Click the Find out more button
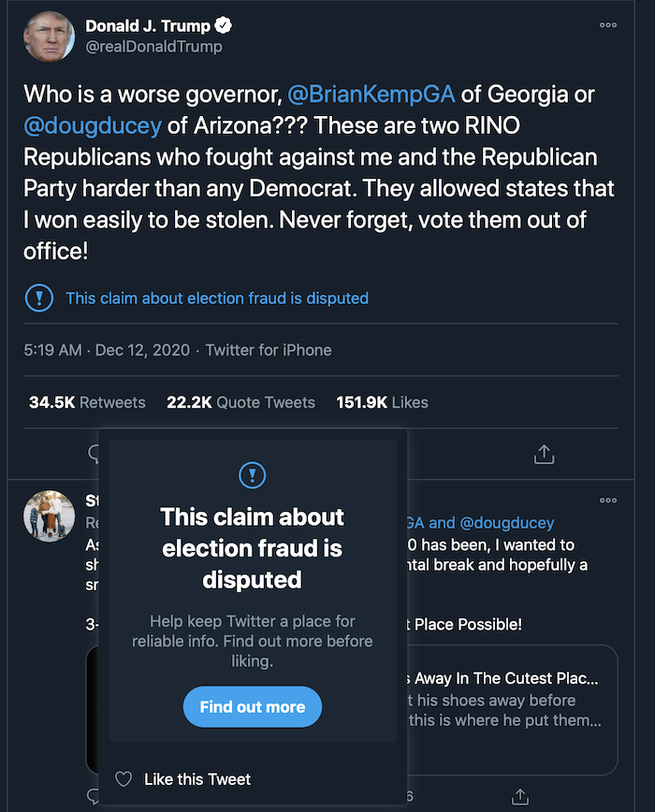The image size is (655, 812). [x=252, y=707]
